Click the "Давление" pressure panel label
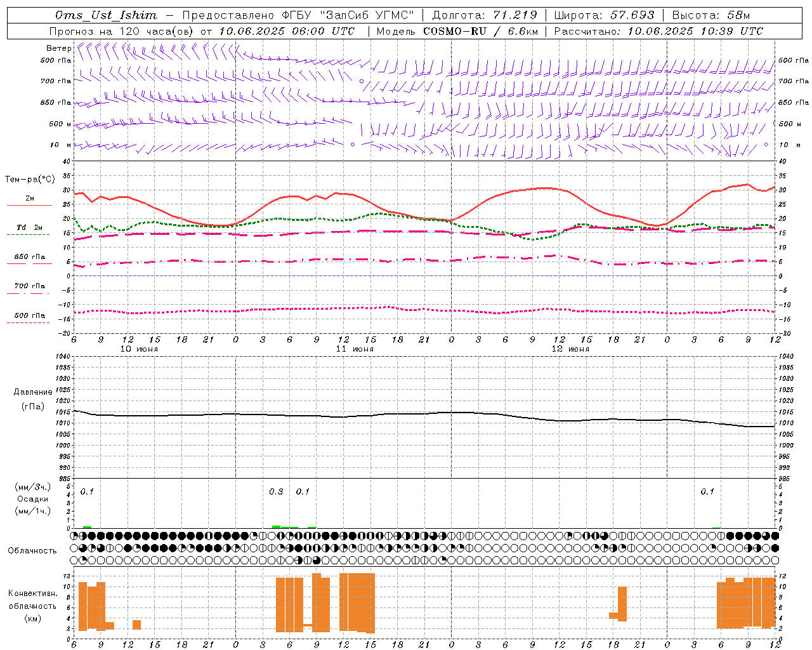Screen dimensions: 812x650 click(x=33, y=392)
